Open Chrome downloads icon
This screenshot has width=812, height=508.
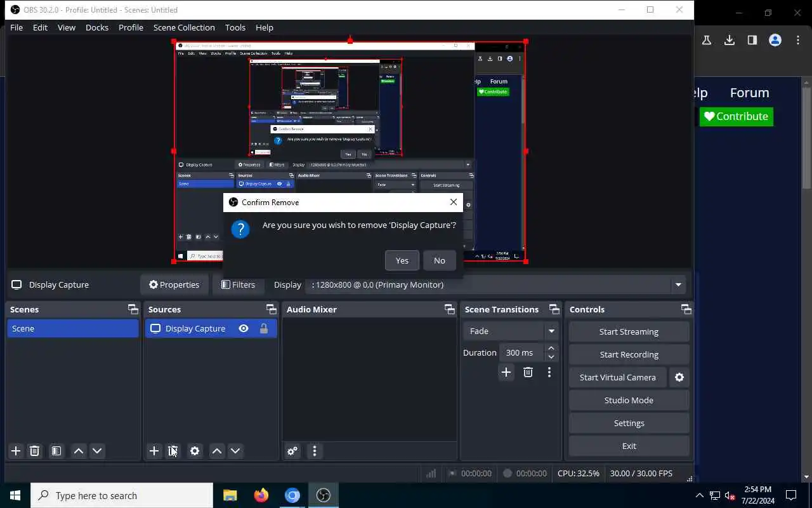tap(730, 40)
